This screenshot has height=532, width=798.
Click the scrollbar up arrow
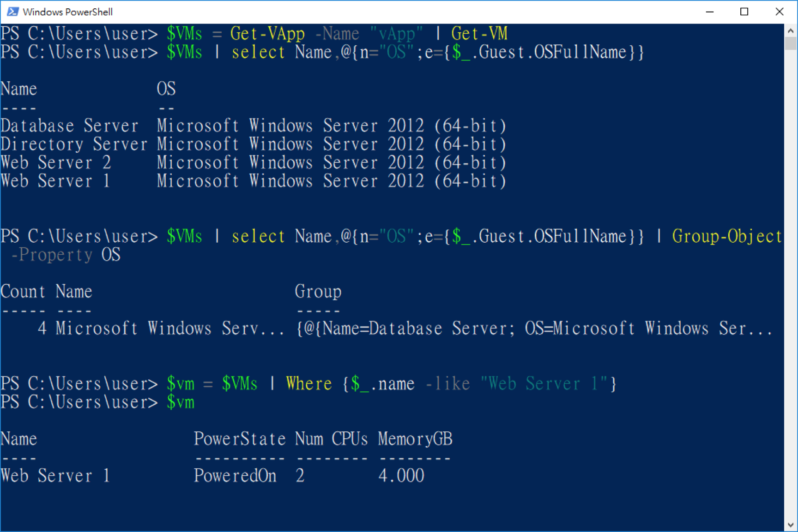tap(791, 31)
